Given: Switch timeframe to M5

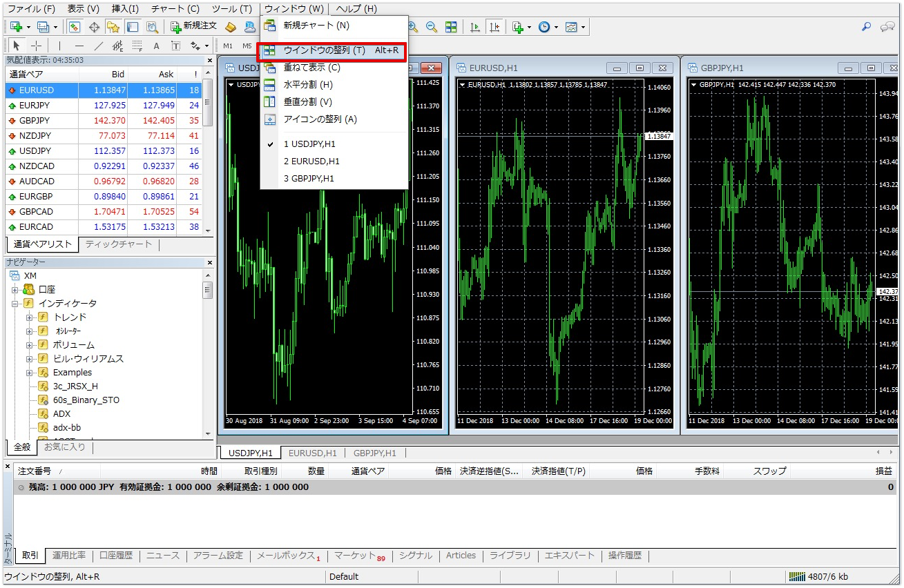Looking at the screenshot, I should 246,45.
